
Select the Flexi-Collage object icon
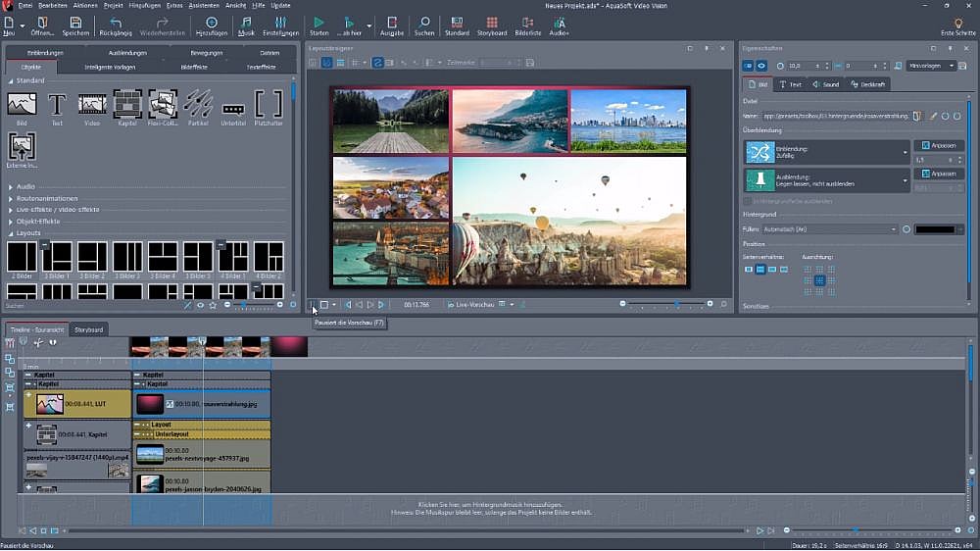(x=163, y=104)
